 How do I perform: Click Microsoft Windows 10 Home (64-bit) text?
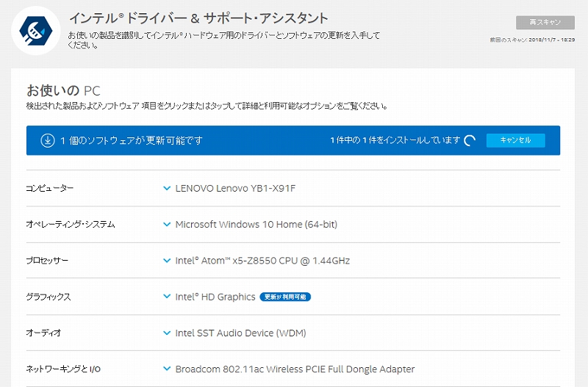[256, 225]
